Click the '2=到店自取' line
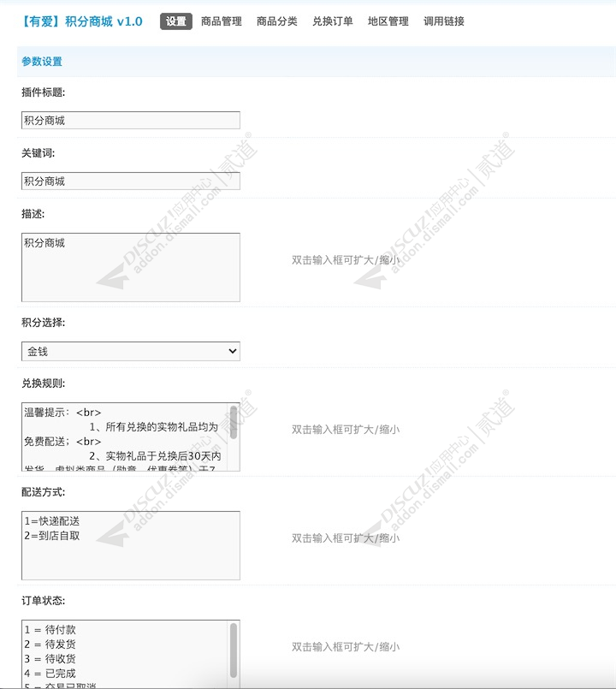Image resolution: width=616 pixels, height=689 pixels. click(x=52, y=536)
